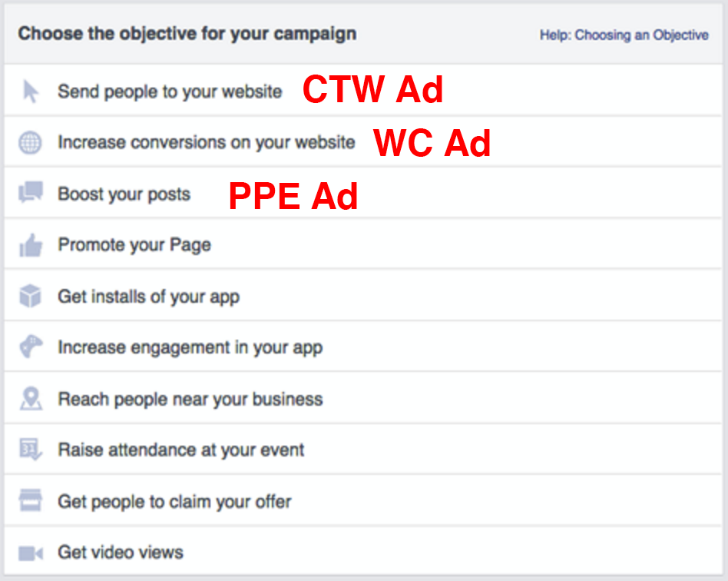Click the box icon for app installs

click(30, 296)
